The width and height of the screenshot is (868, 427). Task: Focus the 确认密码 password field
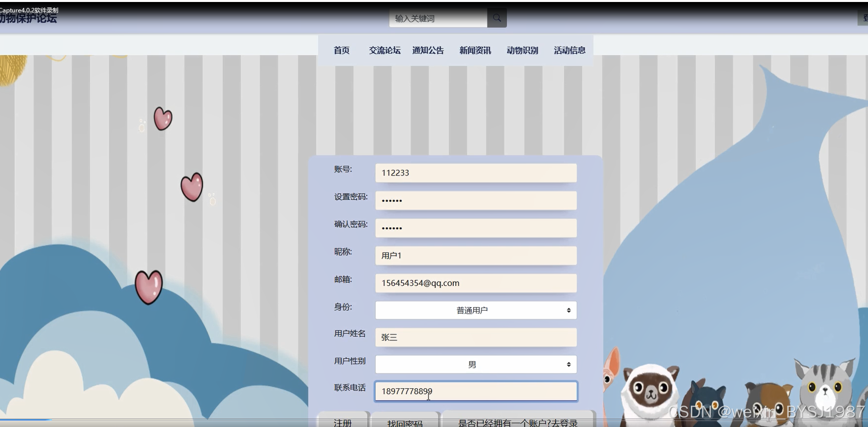click(476, 228)
